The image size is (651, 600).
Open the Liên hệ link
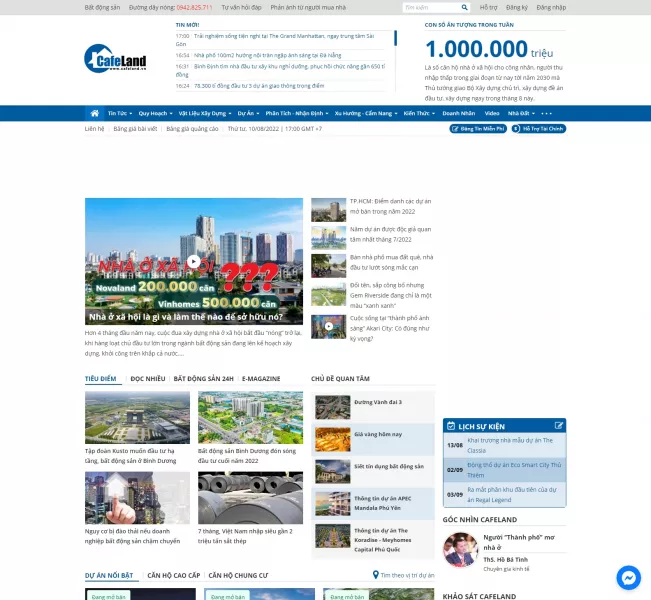(x=94, y=129)
